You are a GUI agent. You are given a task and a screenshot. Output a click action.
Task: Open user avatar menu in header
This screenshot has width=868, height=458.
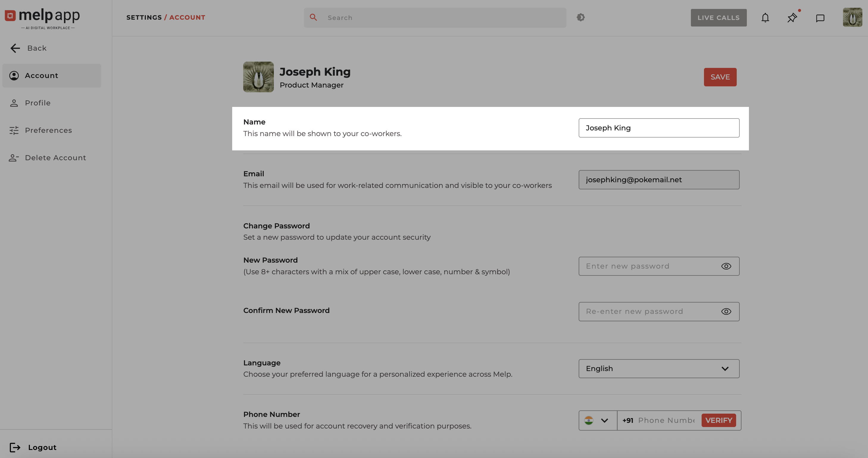[852, 18]
